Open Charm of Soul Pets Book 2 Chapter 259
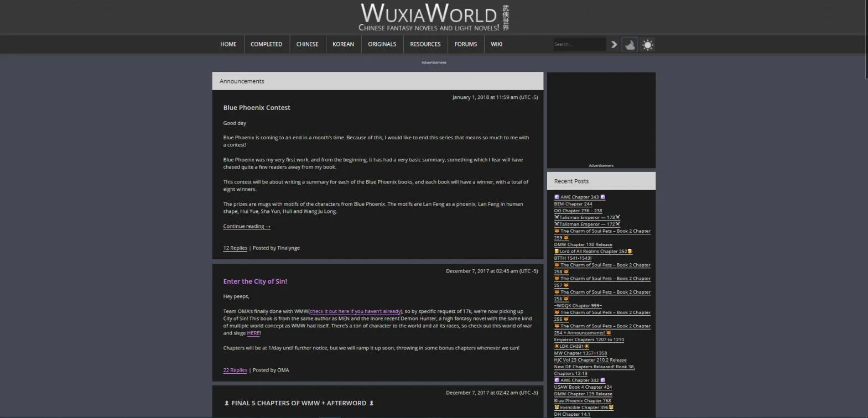This screenshot has width=868, height=418. point(602,234)
